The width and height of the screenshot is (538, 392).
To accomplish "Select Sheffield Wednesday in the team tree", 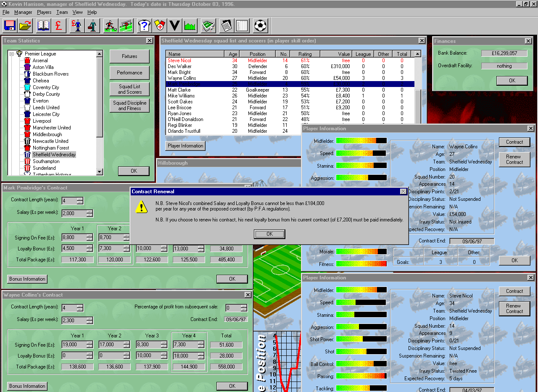I will pos(54,155).
